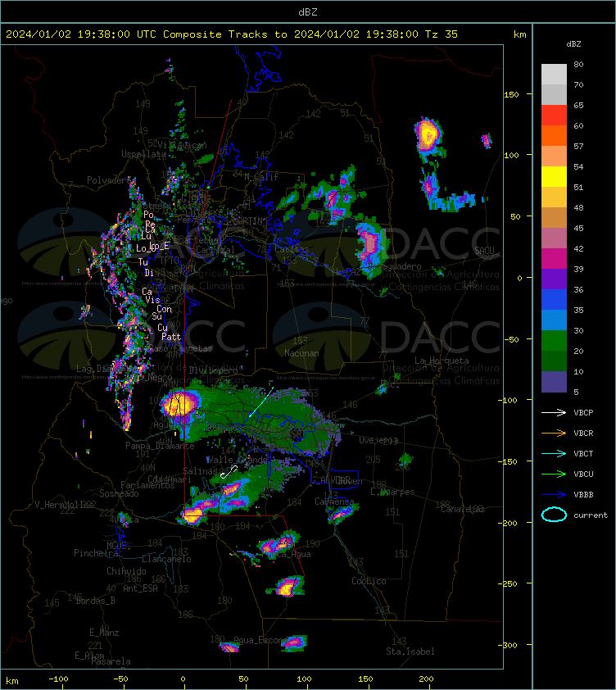
Task: Click the legend scale value '80'
Action: point(578,64)
